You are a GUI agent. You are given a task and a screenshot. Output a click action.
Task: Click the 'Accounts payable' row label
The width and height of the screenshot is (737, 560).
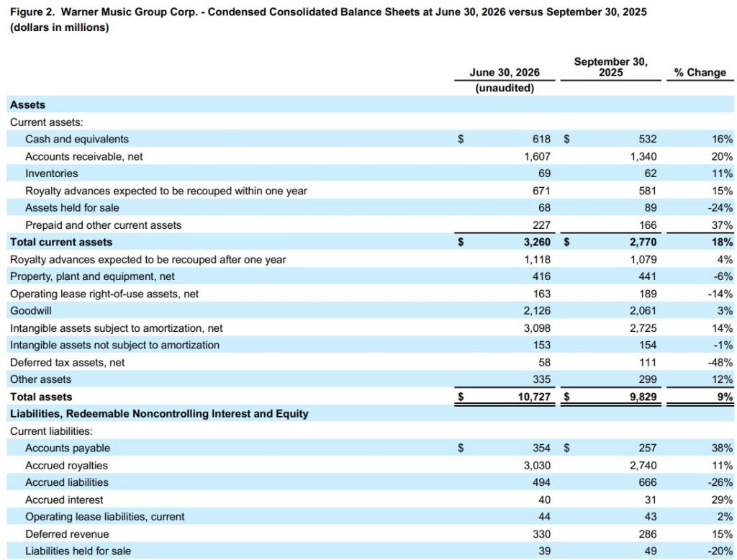(x=68, y=448)
